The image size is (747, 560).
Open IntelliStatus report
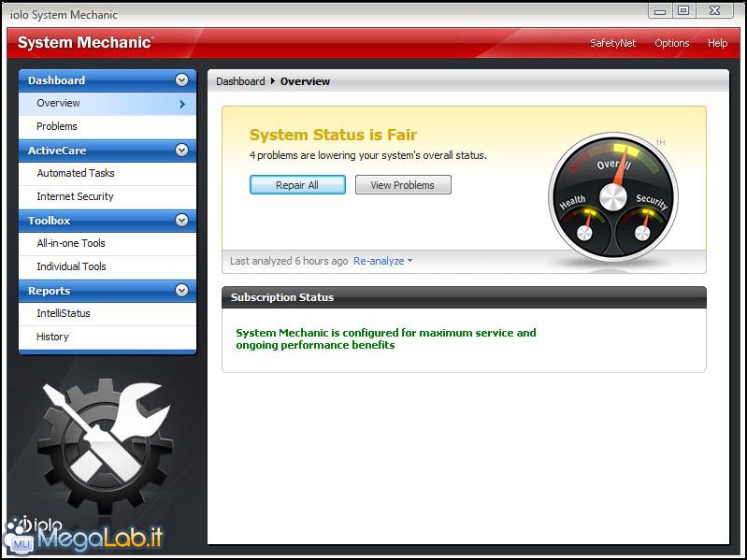[x=108, y=313]
